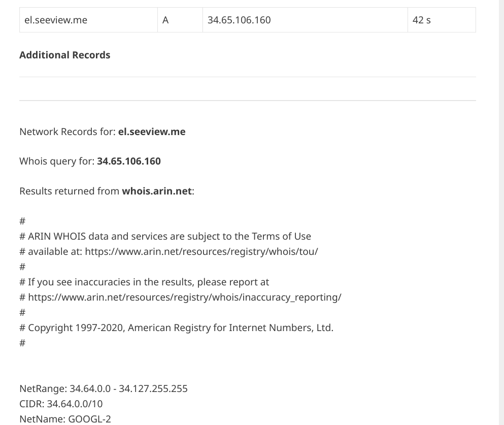Click the "42 s" TTL cell
This screenshot has width=504, height=425.
pos(422,20)
